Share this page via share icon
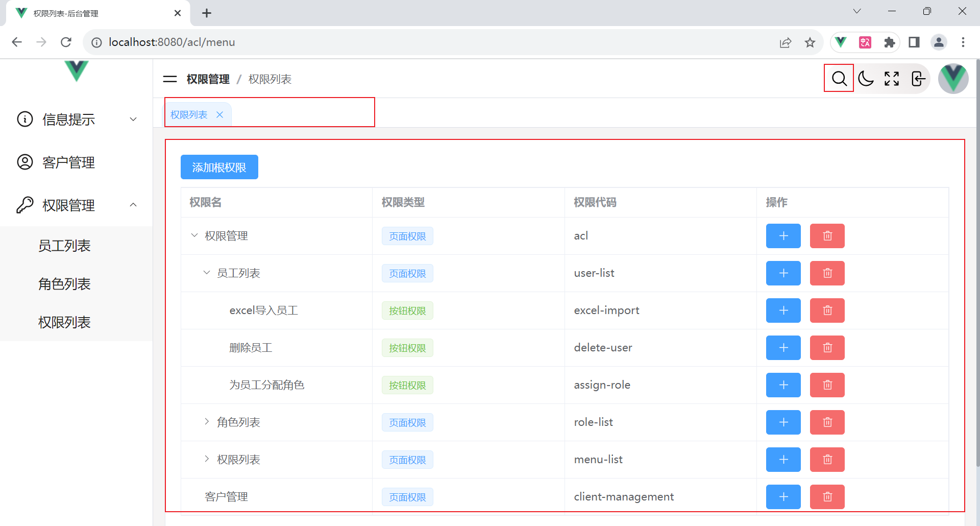Viewport: 980px width, 526px height. [x=786, y=42]
